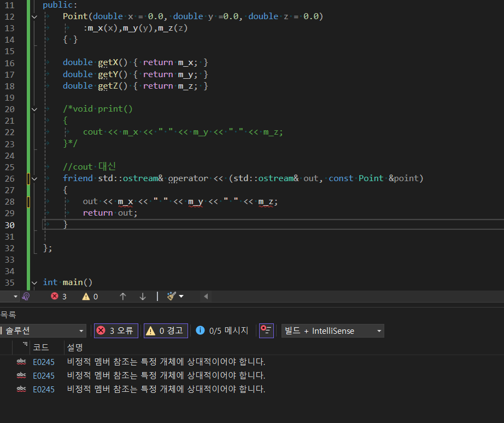This screenshot has width=504, height=423.
Task: Click the clear filter icon button
Action: click(x=266, y=331)
